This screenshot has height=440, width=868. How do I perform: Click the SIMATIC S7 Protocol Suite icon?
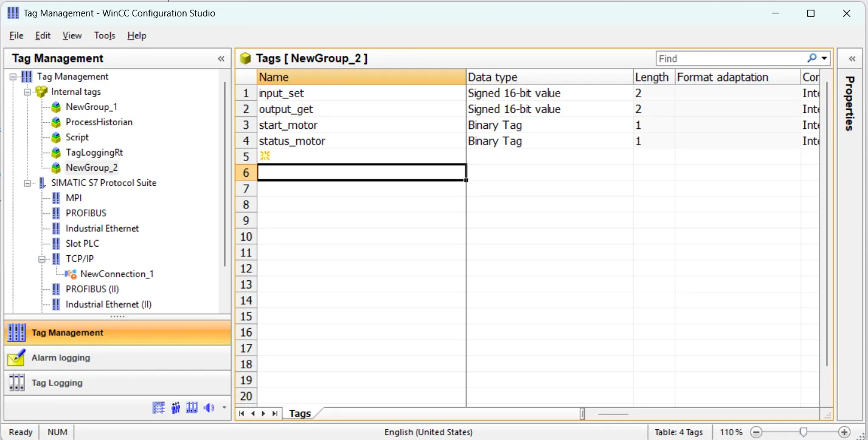pos(41,183)
